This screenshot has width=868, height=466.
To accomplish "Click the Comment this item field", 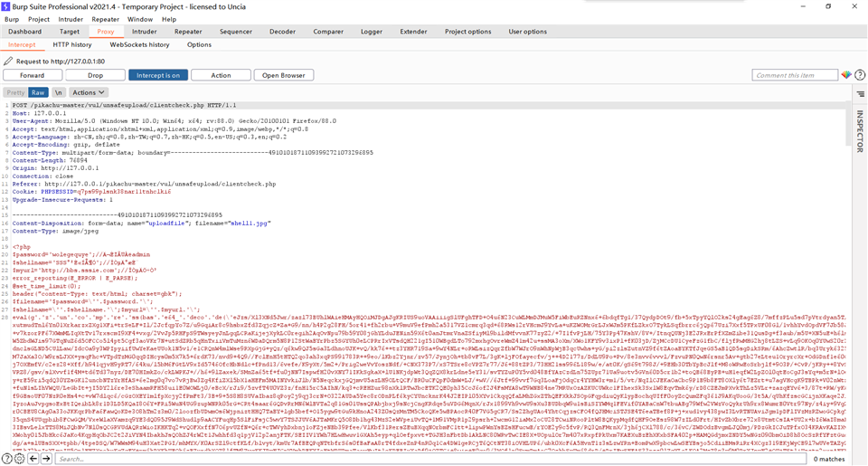I will click(x=795, y=75).
